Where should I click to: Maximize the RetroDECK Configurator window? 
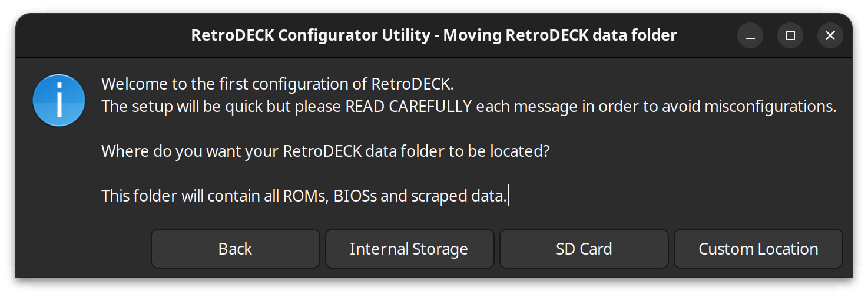790,35
